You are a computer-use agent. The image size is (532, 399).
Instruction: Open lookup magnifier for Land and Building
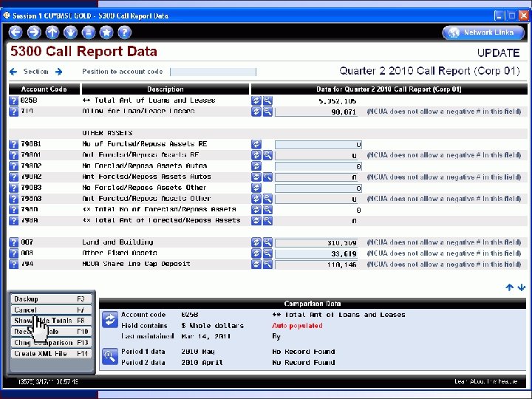coord(267,242)
